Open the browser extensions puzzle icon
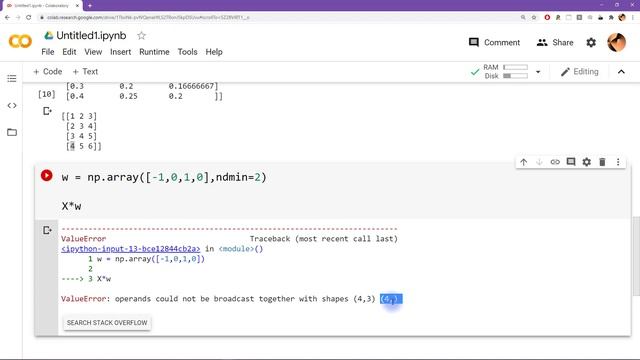 pyautogui.click(x=611, y=18)
